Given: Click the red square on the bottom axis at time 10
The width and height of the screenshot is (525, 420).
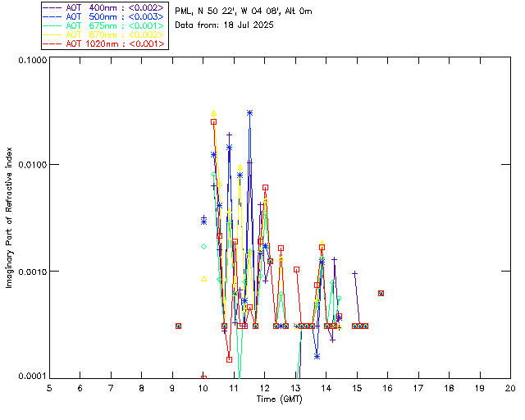Looking at the screenshot, I should (203, 378).
